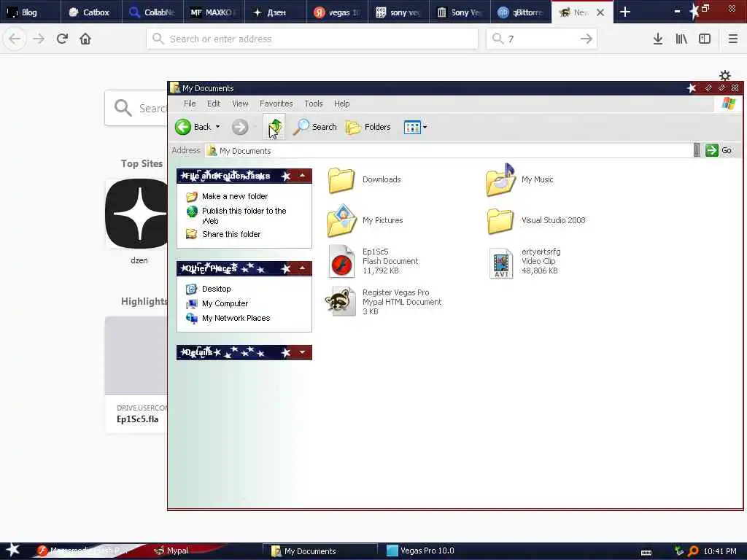The image size is (747, 560).
Task: Click the browser forward arrow
Action: (39, 39)
